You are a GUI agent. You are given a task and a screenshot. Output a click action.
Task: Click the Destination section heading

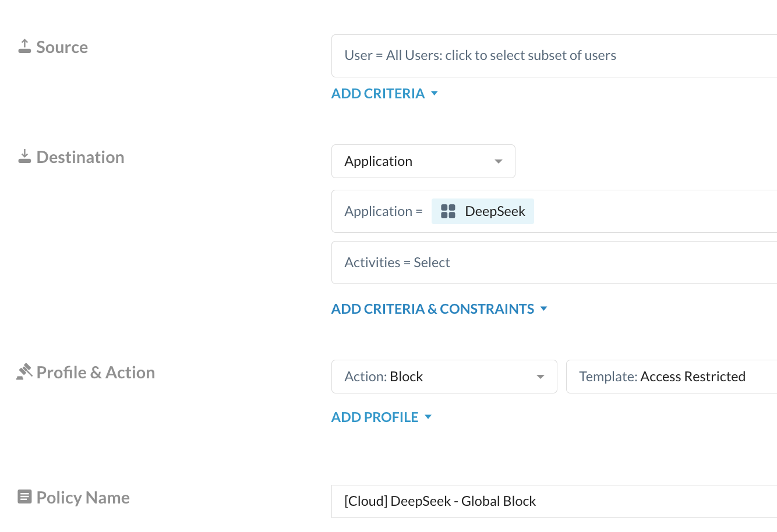(80, 157)
